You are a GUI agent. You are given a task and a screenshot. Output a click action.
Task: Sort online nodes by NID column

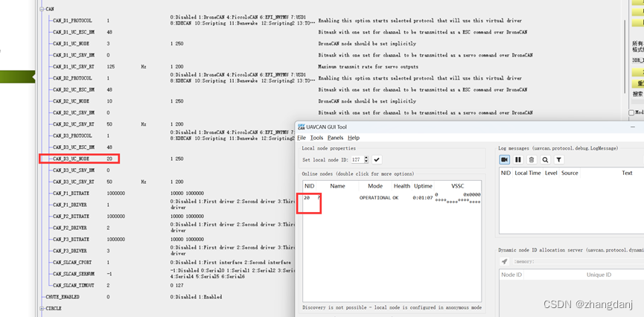click(309, 186)
